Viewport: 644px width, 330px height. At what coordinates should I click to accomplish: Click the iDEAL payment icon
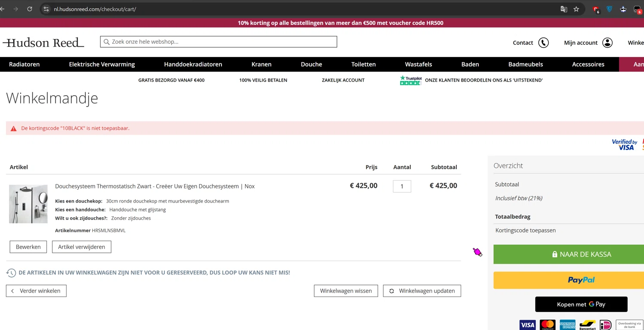tap(605, 325)
